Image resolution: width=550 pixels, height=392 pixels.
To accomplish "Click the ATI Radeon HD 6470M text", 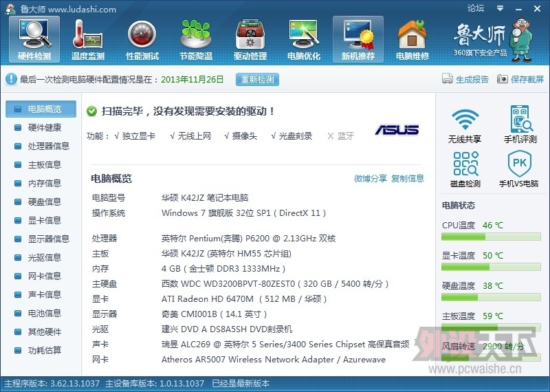I will [x=244, y=299].
